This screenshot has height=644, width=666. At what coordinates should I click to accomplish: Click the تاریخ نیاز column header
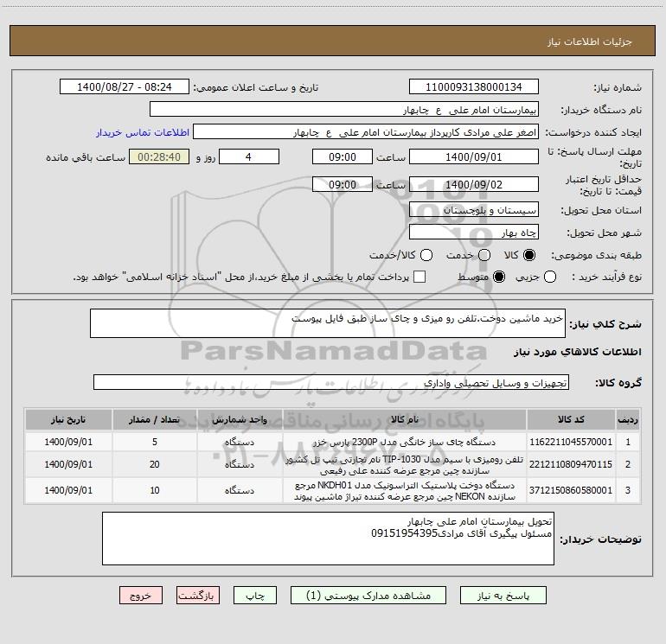[68, 419]
